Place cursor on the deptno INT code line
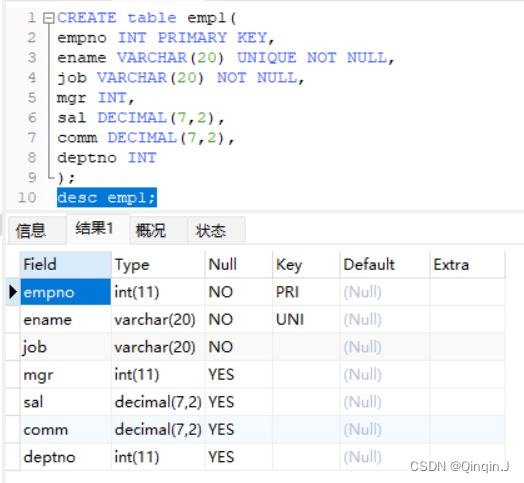 pos(107,157)
